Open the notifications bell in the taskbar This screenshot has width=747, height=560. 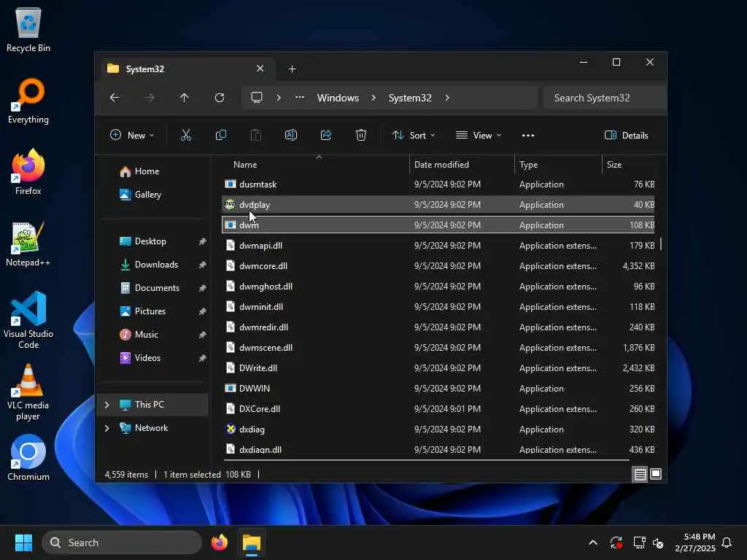[x=727, y=542]
